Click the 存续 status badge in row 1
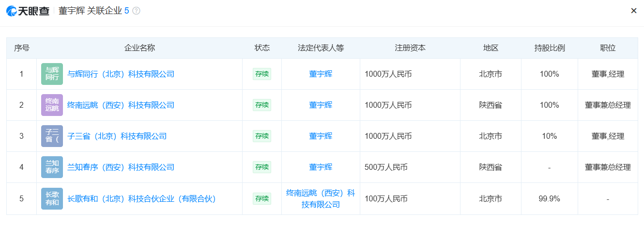The width and height of the screenshot is (644, 229). point(262,74)
